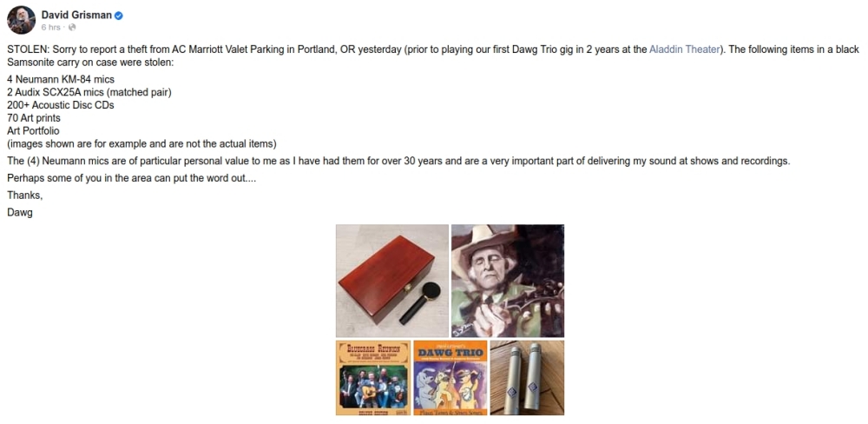The height and width of the screenshot is (424, 868).
Task: Open the David Grisman name link
Action: pos(76,15)
